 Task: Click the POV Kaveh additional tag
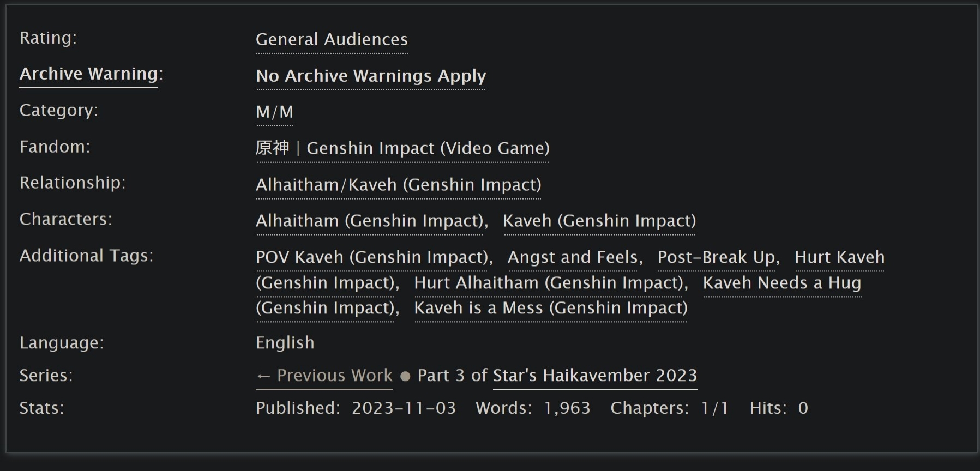click(372, 257)
